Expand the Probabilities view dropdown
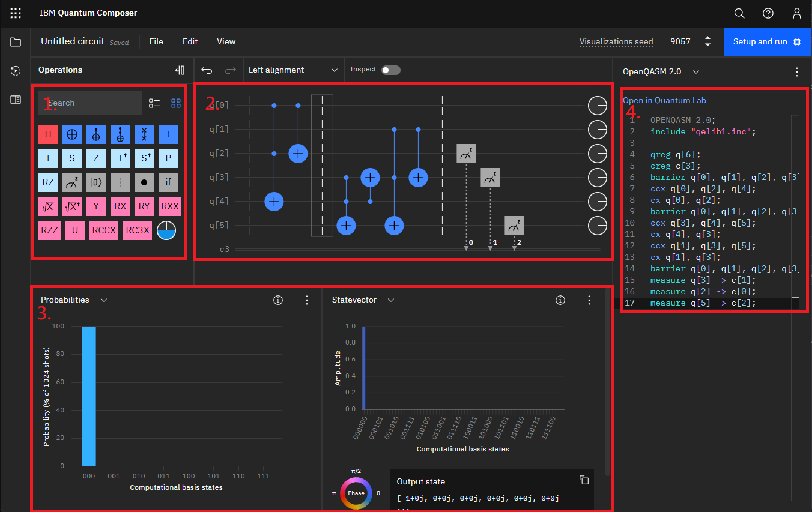Screen dimensions: 812x512 74,300
